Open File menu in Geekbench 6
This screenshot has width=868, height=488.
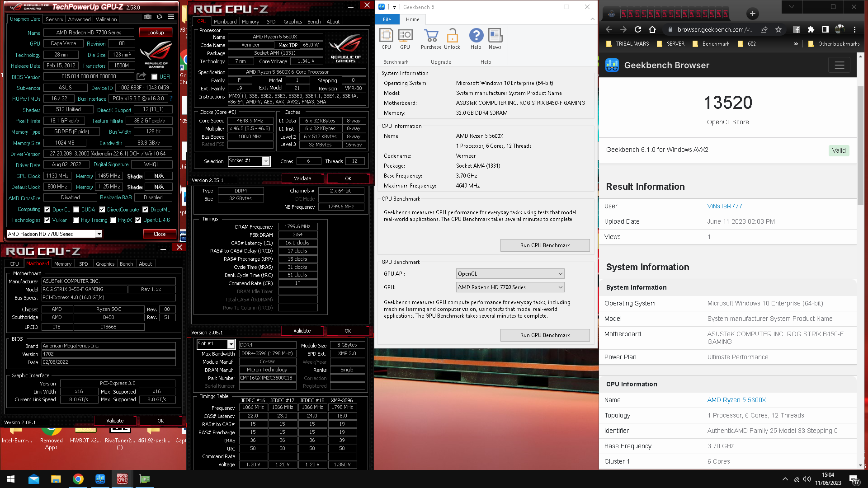coord(387,19)
